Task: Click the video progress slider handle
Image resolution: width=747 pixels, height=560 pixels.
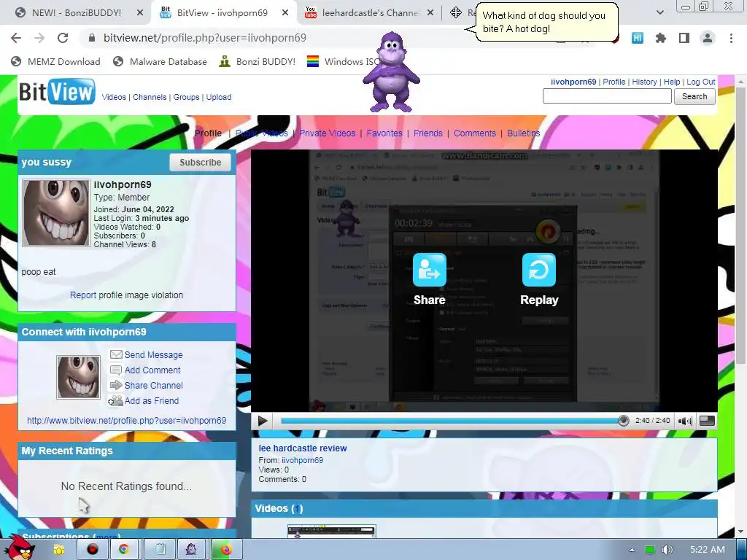Action: [x=623, y=421]
